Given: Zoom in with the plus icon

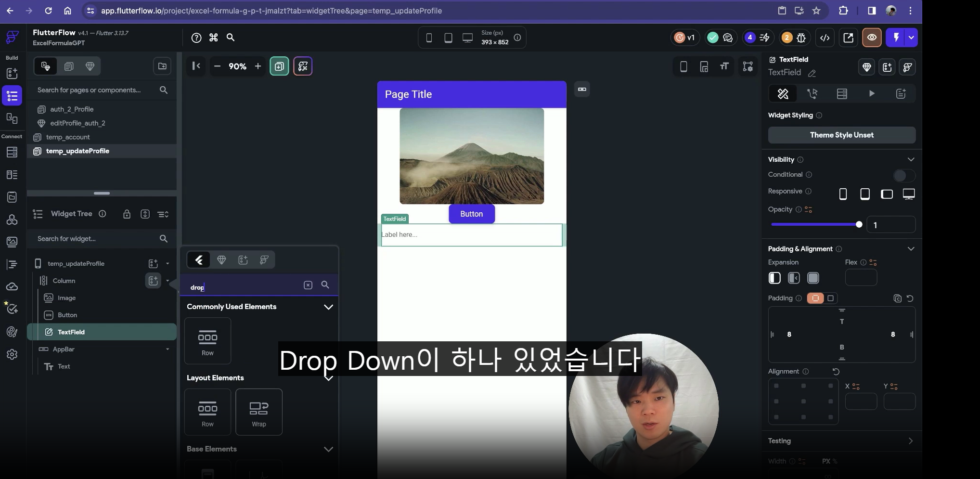Looking at the screenshot, I should tap(258, 66).
